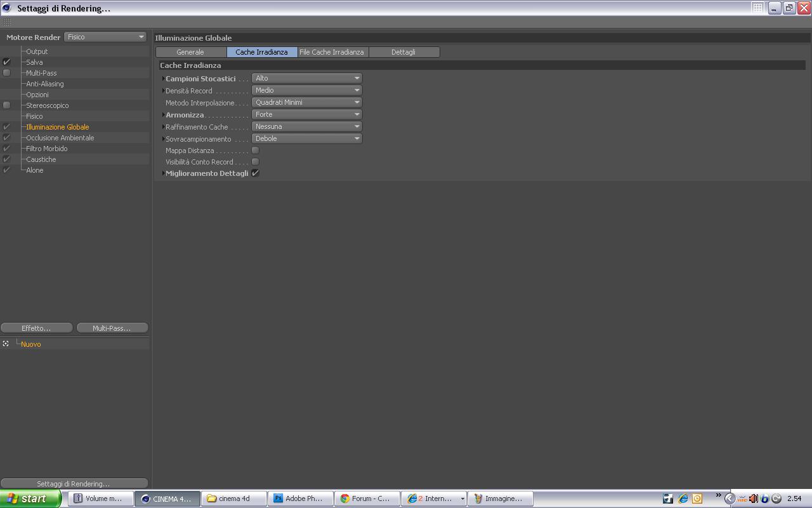Open the Campioni Stocastici dropdown
The height and width of the screenshot is (508, 812).
(x=307, y=78)
